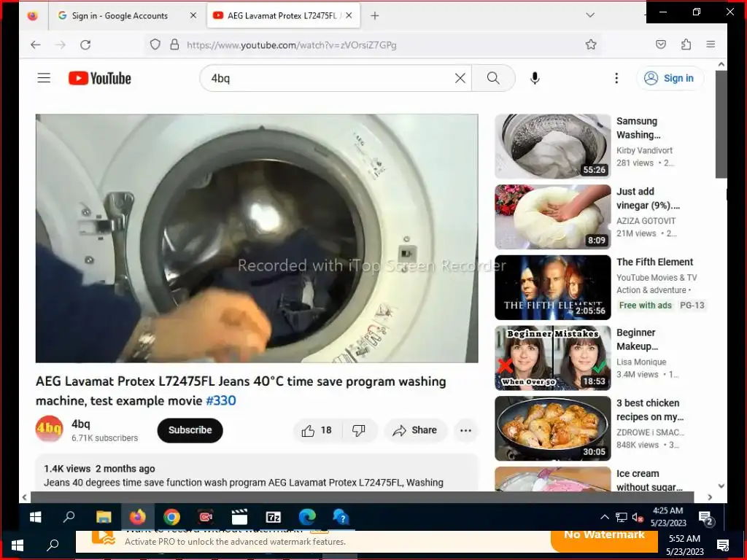Toggle muted volume speaker tray icon

click(638, 517)
